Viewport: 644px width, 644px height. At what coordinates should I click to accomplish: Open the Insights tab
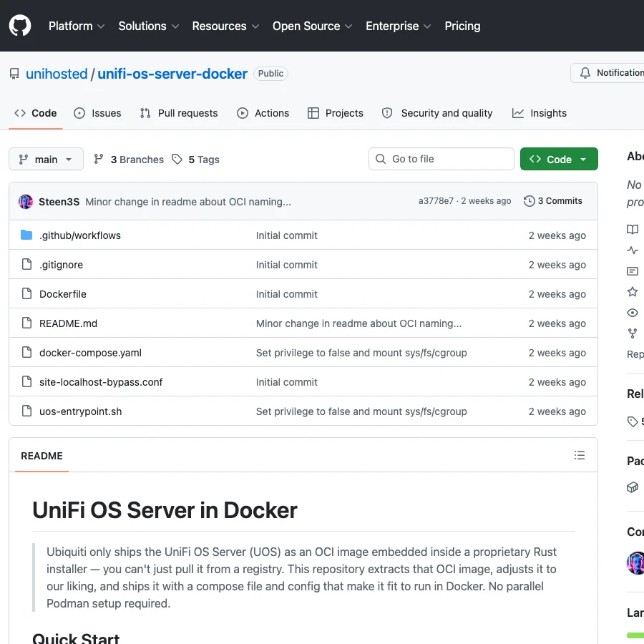(540, 113)
